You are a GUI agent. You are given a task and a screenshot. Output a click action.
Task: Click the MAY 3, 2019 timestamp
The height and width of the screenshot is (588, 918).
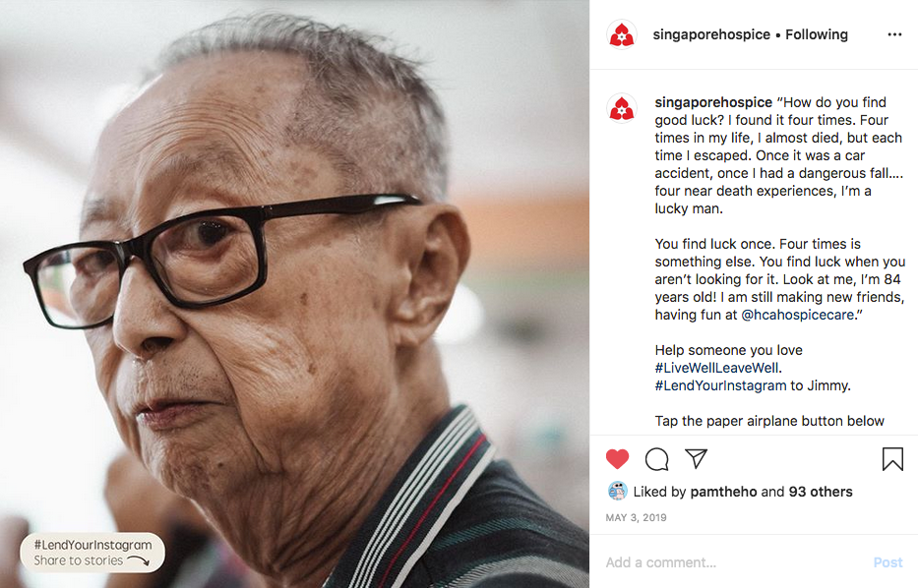coord(636,517)
